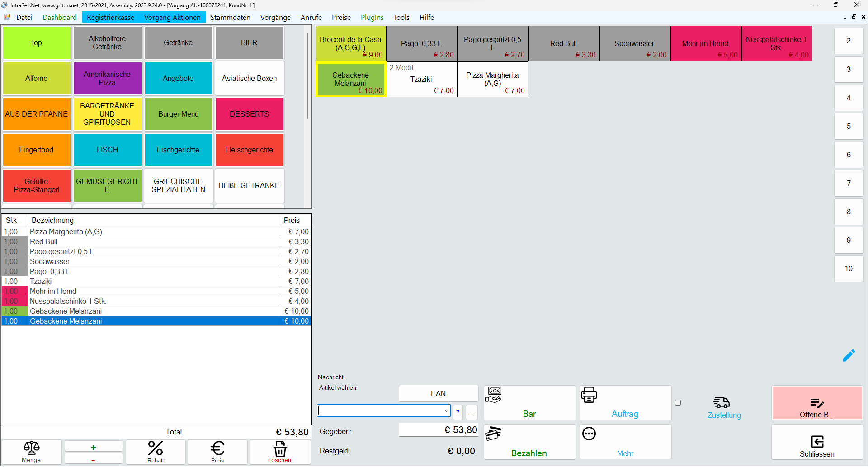The width and height of the screenshot is (868, 467).
Task: Select table number 10 button
Action: [x=849, y=269]
